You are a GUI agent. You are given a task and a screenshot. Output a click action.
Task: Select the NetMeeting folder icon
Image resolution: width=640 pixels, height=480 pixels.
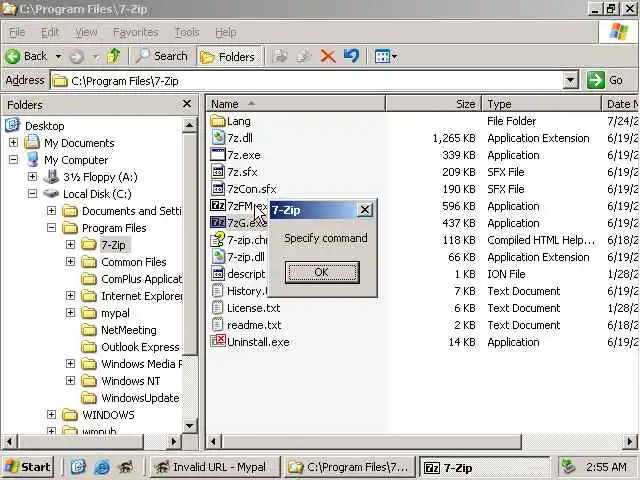(89, 330)
